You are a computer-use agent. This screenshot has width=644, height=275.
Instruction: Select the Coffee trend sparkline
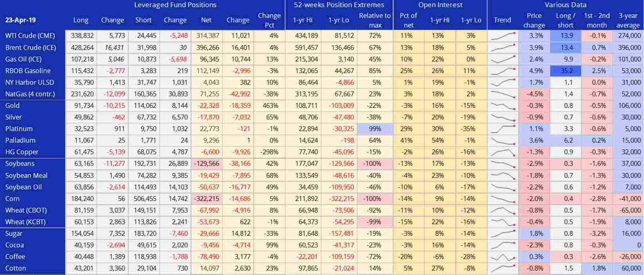point(503,257)
